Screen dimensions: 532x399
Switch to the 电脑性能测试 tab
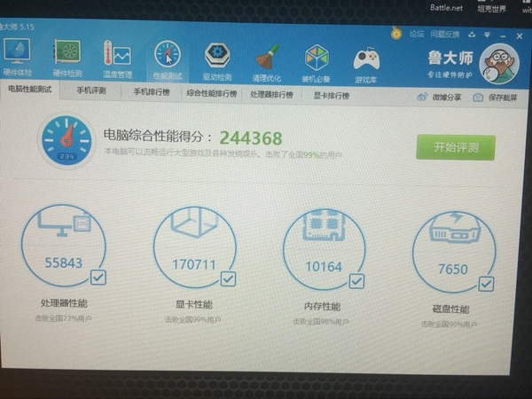29,90
